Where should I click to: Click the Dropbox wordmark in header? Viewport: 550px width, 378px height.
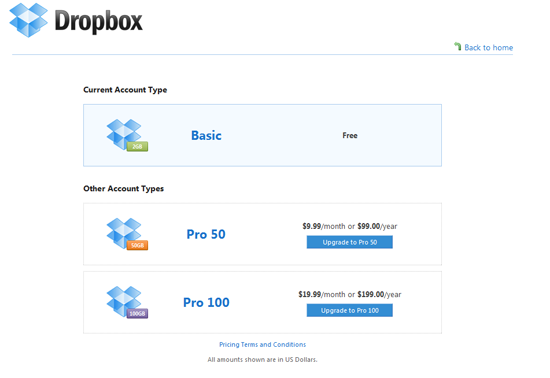[x=99, y=22]
